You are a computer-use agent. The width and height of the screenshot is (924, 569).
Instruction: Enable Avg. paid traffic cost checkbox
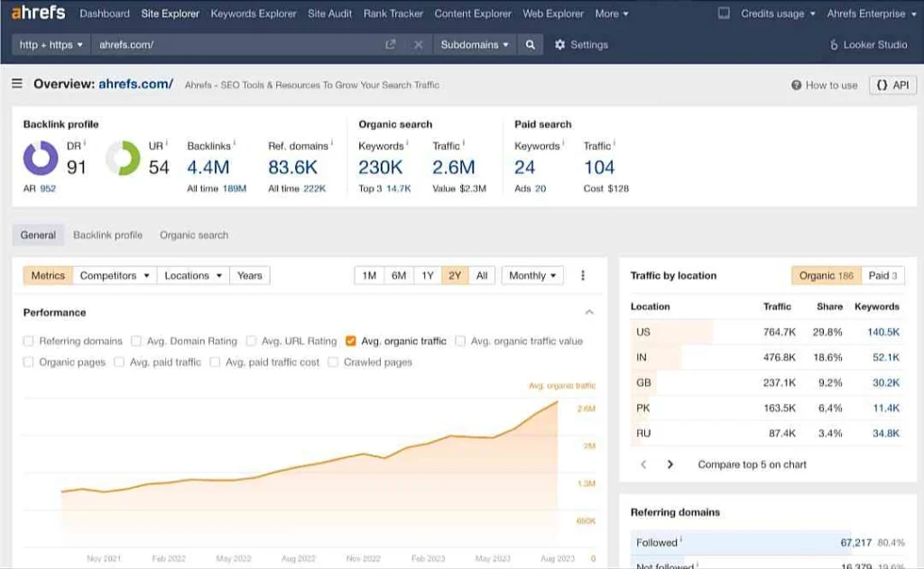215,363
